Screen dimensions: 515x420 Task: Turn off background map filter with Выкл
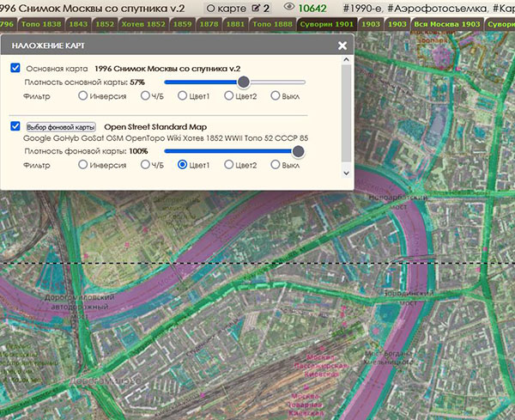[x=276, y=164]
